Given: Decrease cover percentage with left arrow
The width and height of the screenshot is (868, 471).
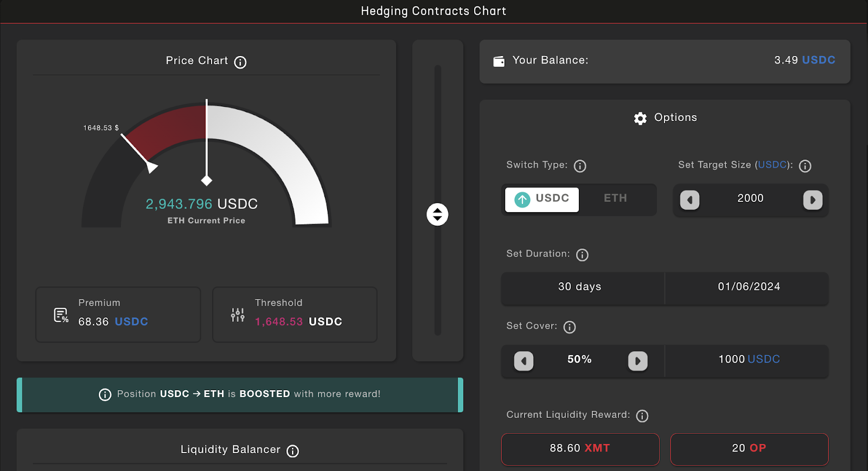Looking at the screenshot, I should click(x=524, y=361).
